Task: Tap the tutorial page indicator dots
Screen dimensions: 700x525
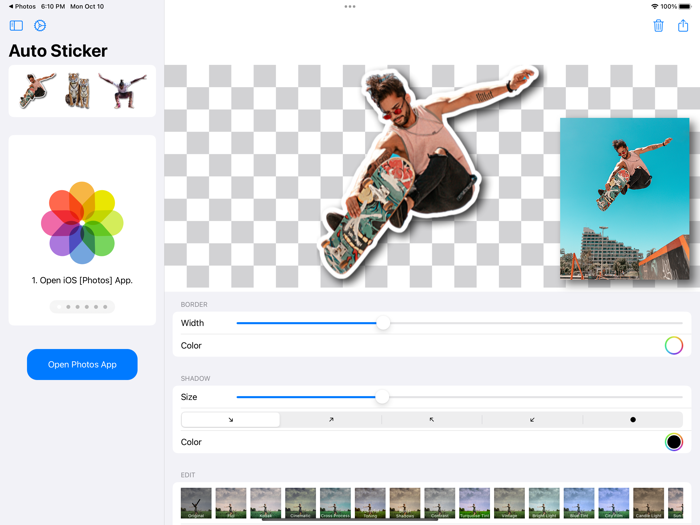Action: pos(82,307)
